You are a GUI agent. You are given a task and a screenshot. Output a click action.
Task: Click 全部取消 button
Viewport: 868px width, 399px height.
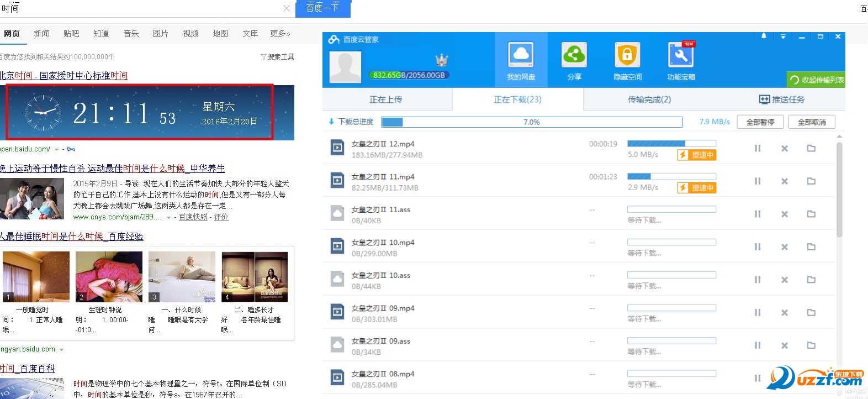pos(812,122)
